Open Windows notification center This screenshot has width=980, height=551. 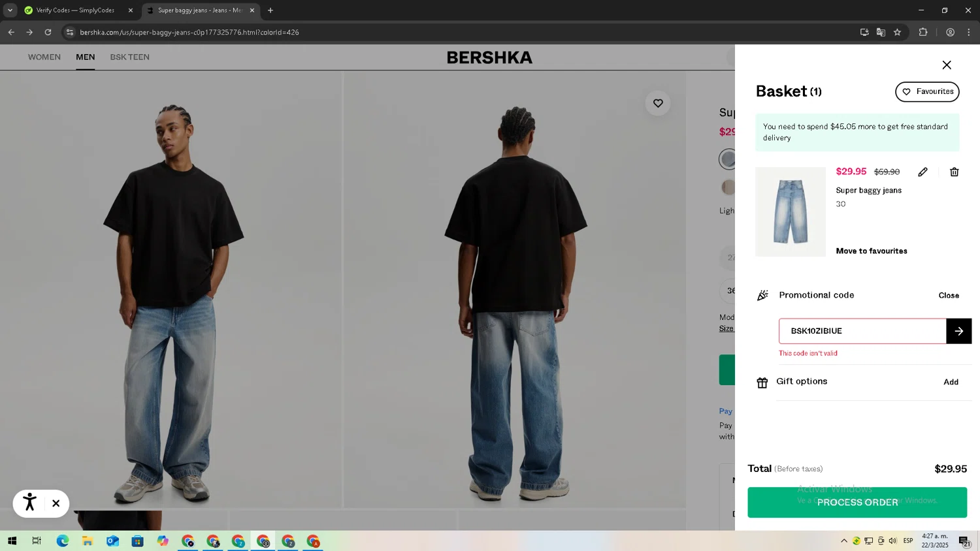964,541
